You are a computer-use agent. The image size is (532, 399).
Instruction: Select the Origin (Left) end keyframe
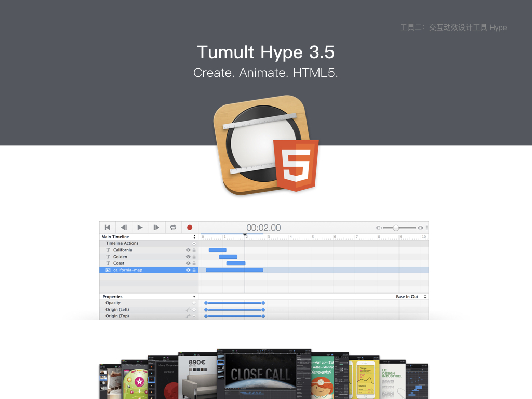point(263,310)
